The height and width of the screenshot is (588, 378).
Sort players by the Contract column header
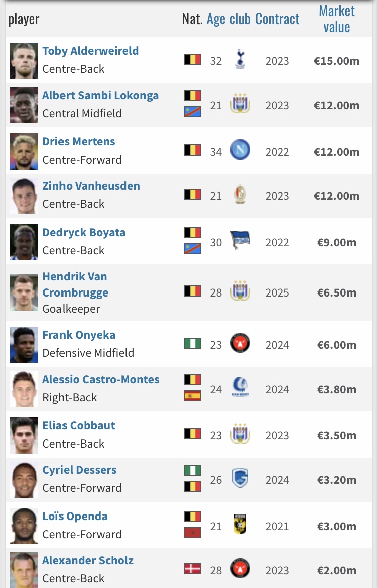[277, 19]
